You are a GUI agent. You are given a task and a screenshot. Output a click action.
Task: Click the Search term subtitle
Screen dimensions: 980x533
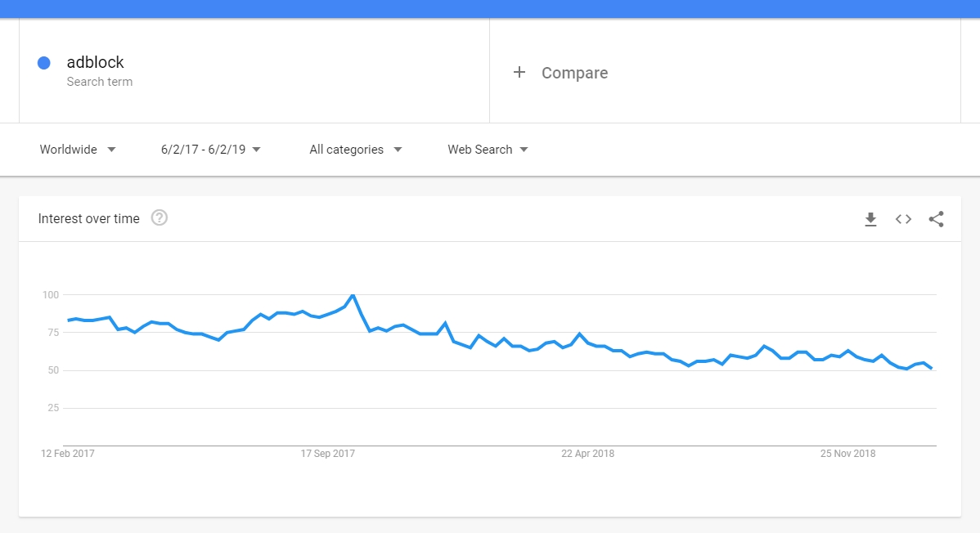click(x=99, y=82)
